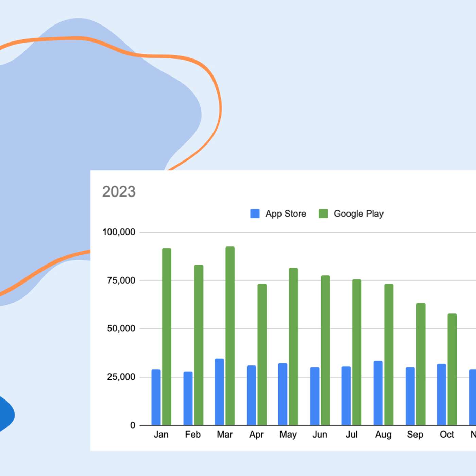Viewport: 476px width, 476px height.
Task: Click the green Google Play bar for September
Action: 421,364
